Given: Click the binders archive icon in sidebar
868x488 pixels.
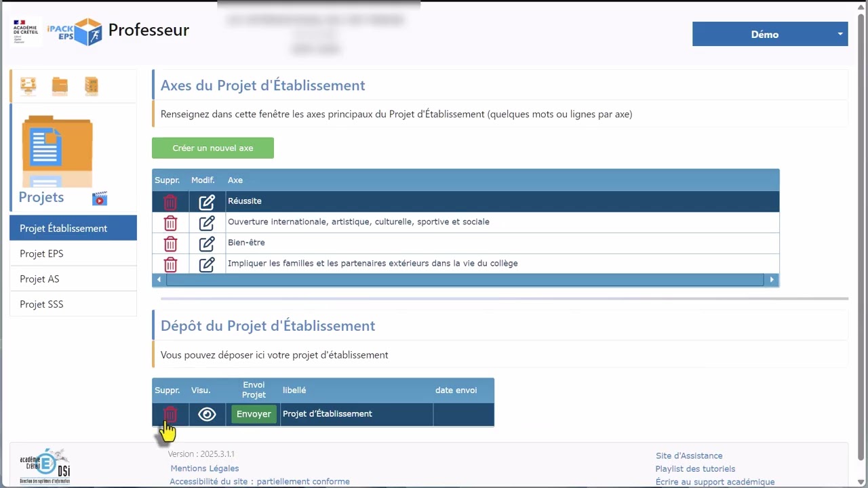Looking at the screenshot, I should (92, 85).
